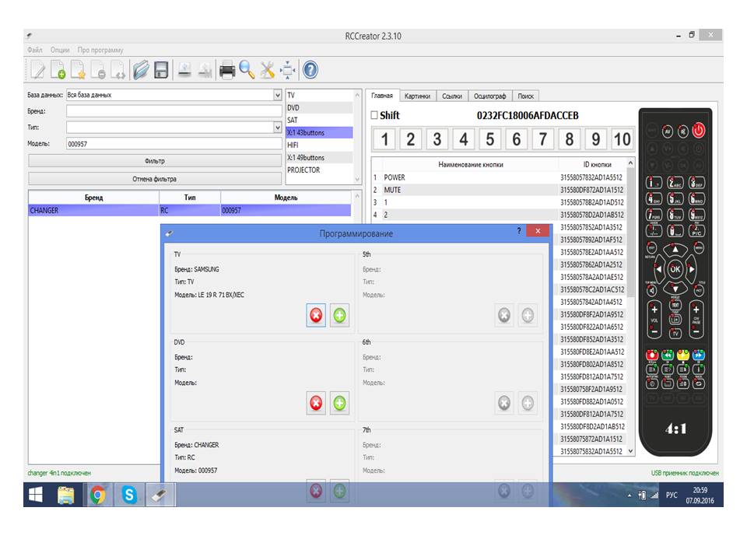The height and width of the screenshot is (560, 747).
Task: Click the Отмена фильтра button
Action: (x=155, y=179)
